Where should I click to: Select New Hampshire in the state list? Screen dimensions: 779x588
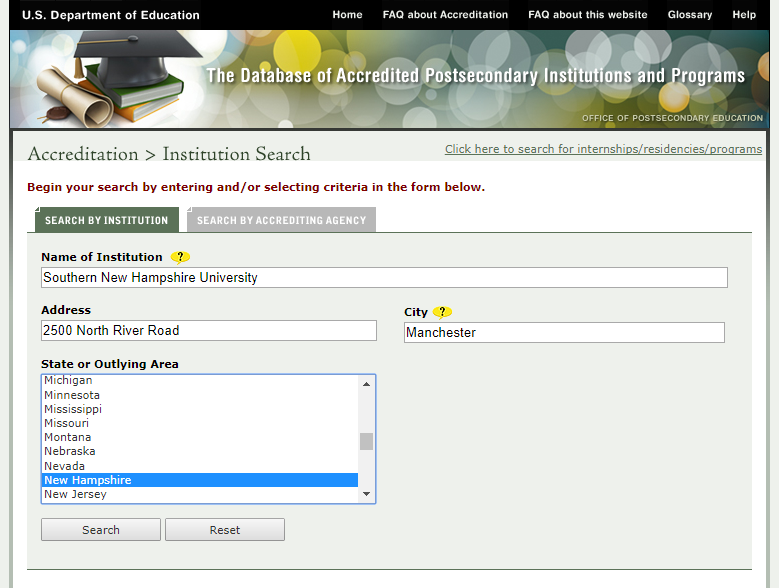click(x=200, y=480)
